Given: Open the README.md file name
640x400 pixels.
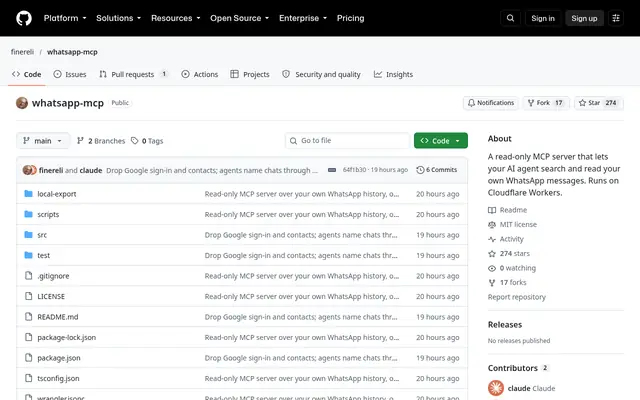Looking at the screenshot, I should point(58,317).
